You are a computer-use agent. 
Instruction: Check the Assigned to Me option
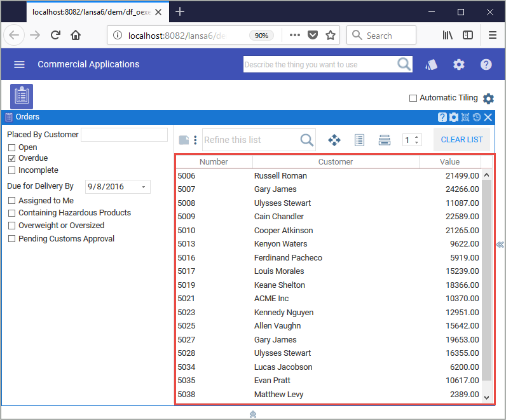12,201
